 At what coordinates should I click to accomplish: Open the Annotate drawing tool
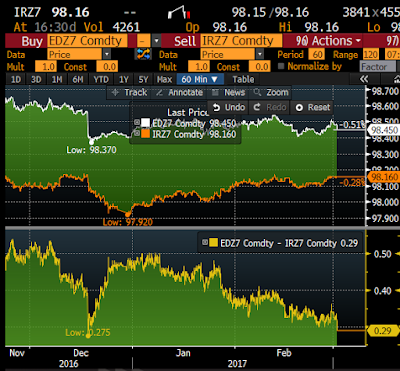pyautogui.click(x=180, y=92)
